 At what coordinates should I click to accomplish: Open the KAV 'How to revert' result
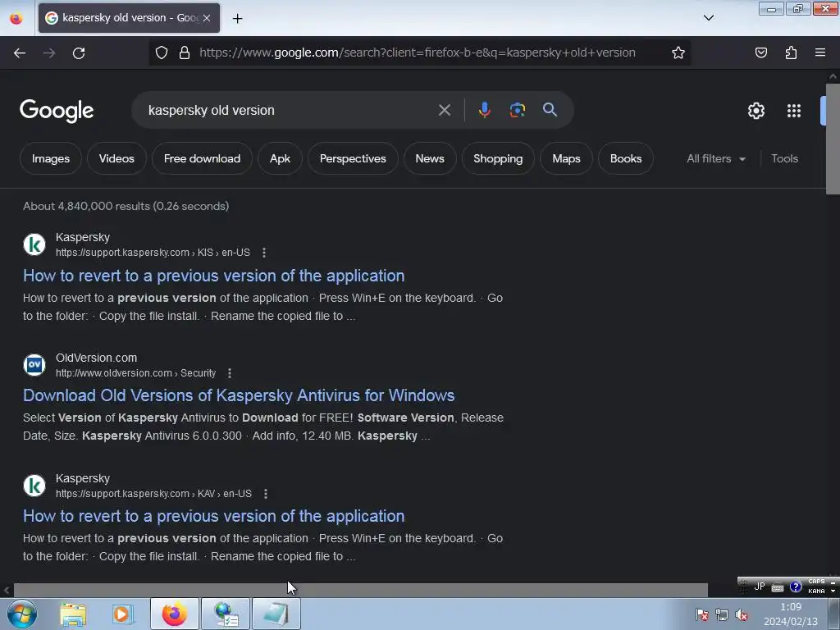214,516
